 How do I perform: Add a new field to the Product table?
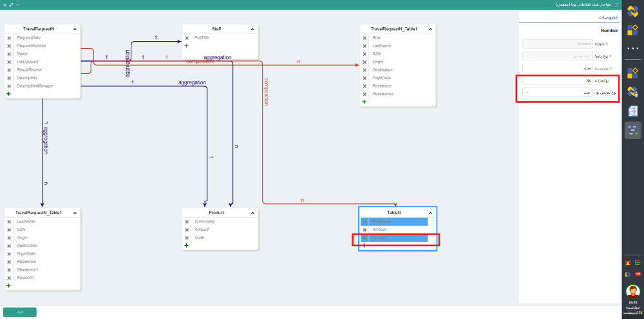(187, 246)
